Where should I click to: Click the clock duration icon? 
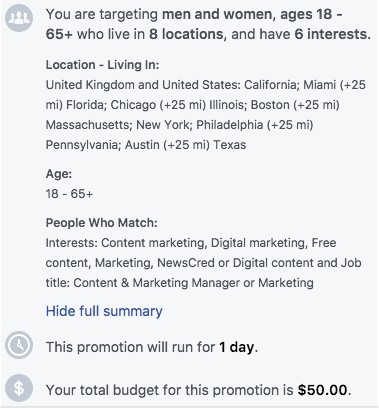coord(19,345)
